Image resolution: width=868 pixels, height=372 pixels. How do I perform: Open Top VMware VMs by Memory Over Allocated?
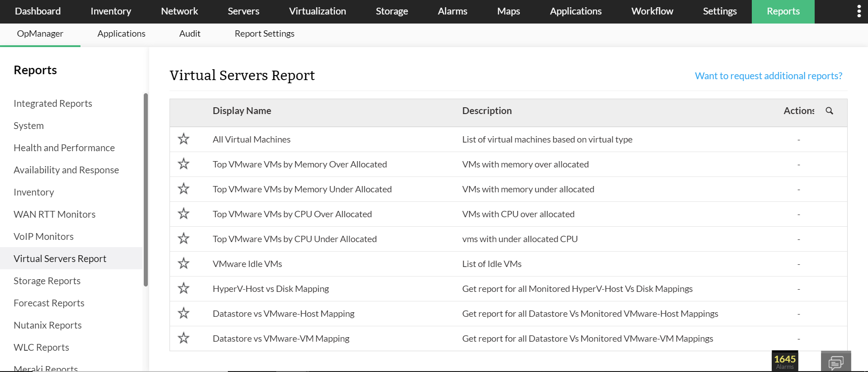pos(300,164)
